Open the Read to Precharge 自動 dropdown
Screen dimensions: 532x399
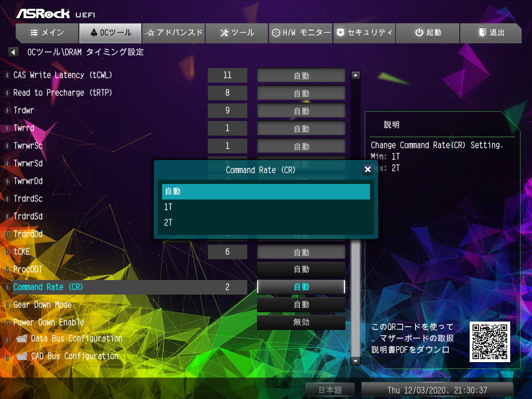(x=301, y=93)
